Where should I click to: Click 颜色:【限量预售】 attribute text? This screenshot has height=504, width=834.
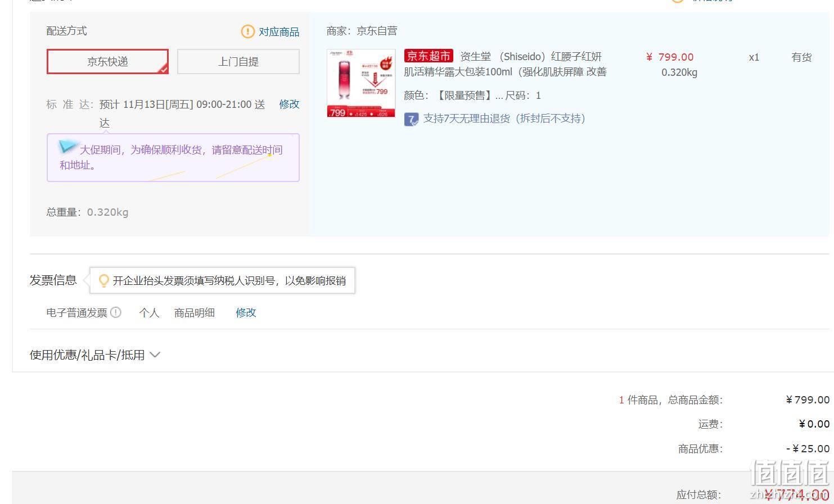(x=453, y=96)
